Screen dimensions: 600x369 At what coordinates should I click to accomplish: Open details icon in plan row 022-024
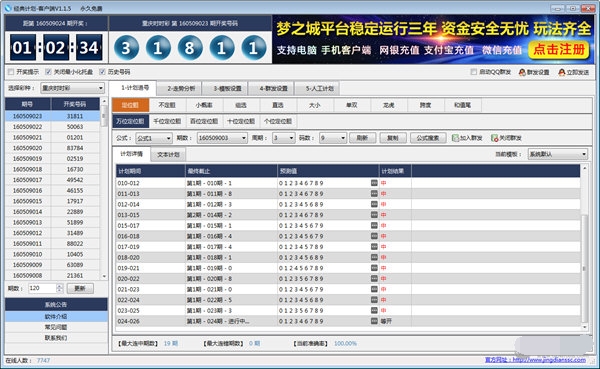374,300
